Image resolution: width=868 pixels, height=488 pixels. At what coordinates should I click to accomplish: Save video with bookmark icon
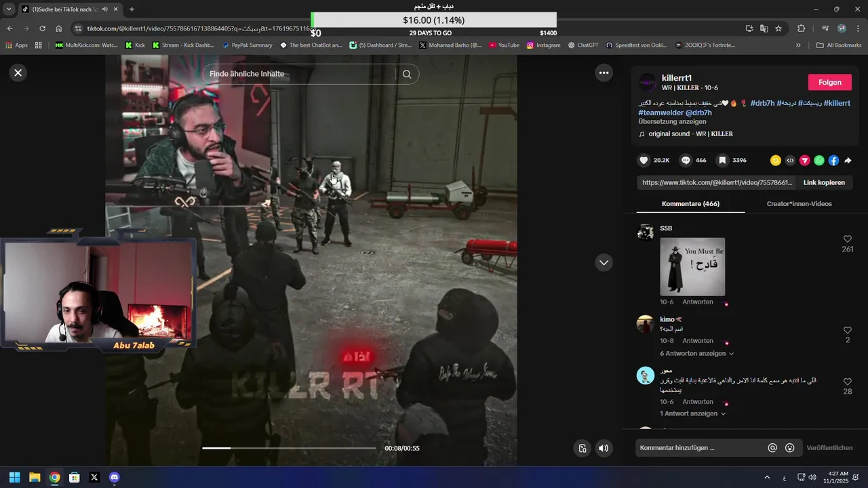(723, 161)
